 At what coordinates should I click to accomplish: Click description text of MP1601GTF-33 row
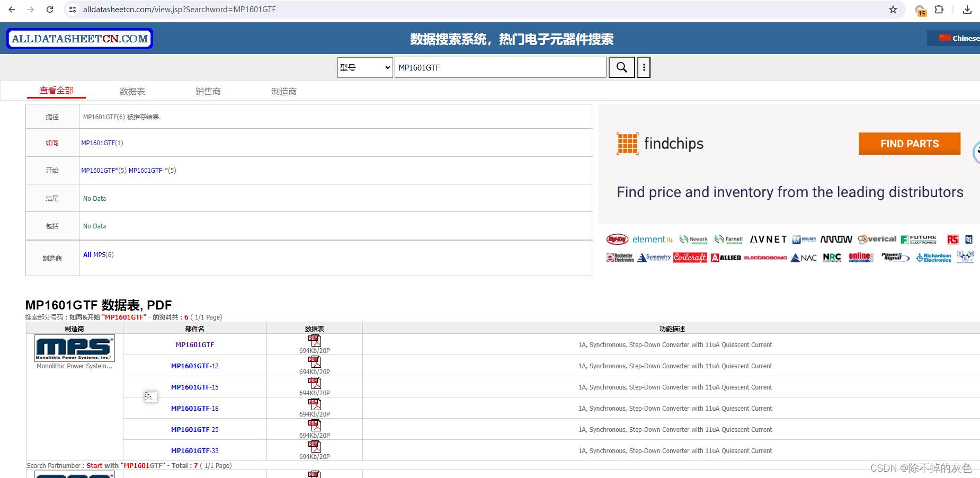[675, 451]
